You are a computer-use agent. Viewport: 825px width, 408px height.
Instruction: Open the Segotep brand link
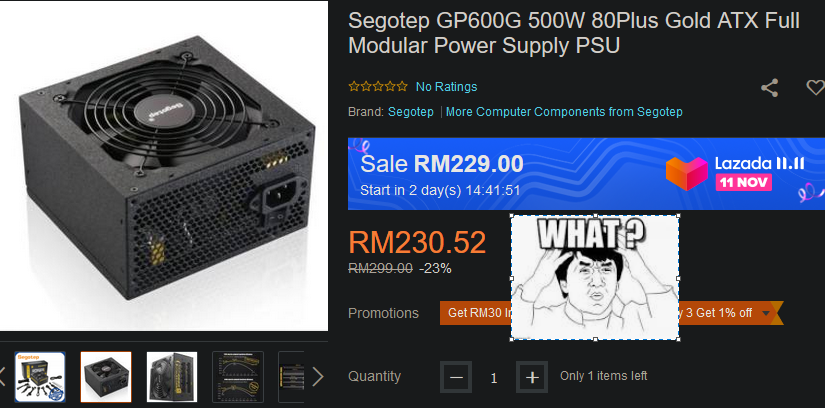tap(411, 112)
